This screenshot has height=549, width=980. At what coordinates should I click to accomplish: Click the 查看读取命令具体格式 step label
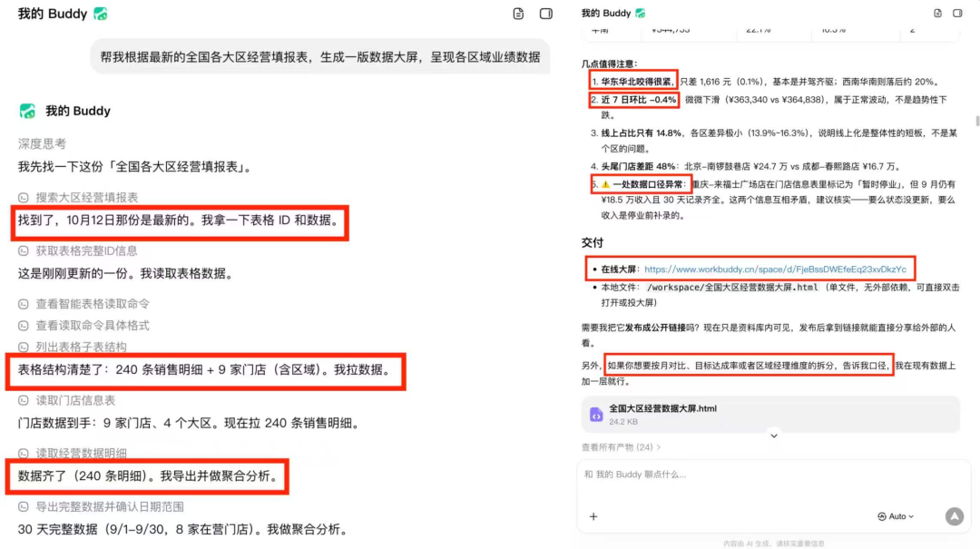(x=93, y=326)
